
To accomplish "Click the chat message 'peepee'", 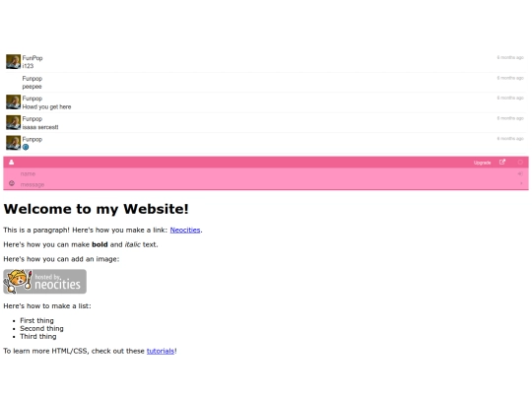I will point(32,87).
